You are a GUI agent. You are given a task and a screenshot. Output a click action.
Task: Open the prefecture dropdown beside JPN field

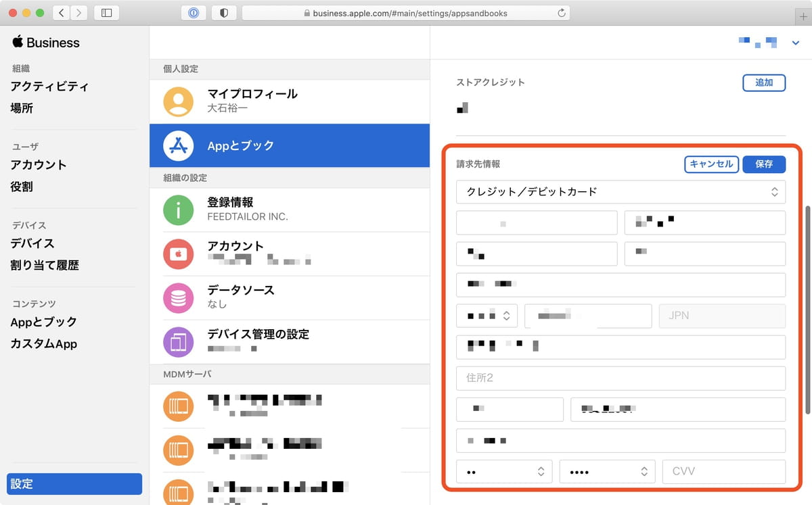point(487,316)
